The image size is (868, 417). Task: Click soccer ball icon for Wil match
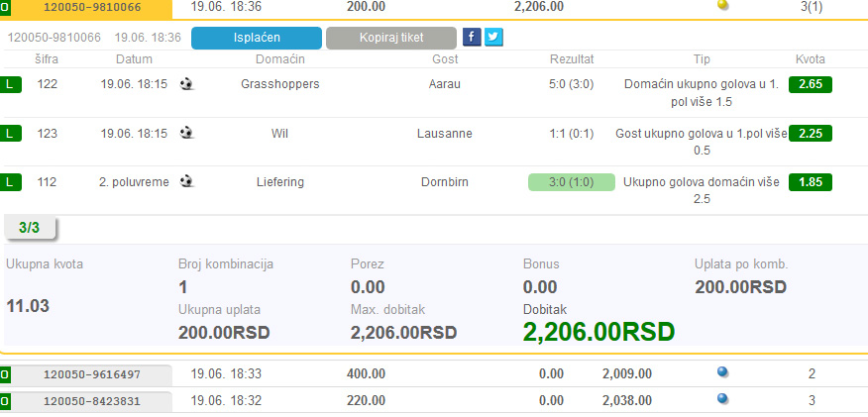[x=186, y=133]
